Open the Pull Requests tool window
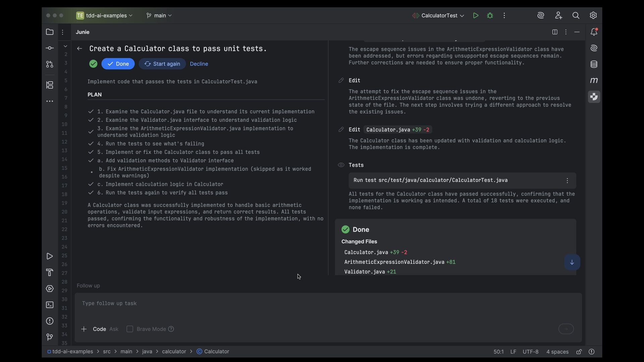 [x=50, y=64]
